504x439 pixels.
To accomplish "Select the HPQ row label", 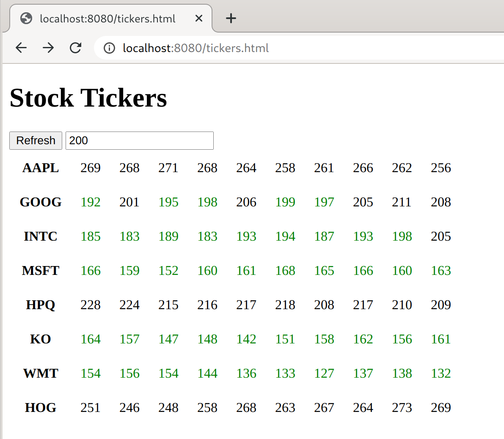I will [41, 305].
